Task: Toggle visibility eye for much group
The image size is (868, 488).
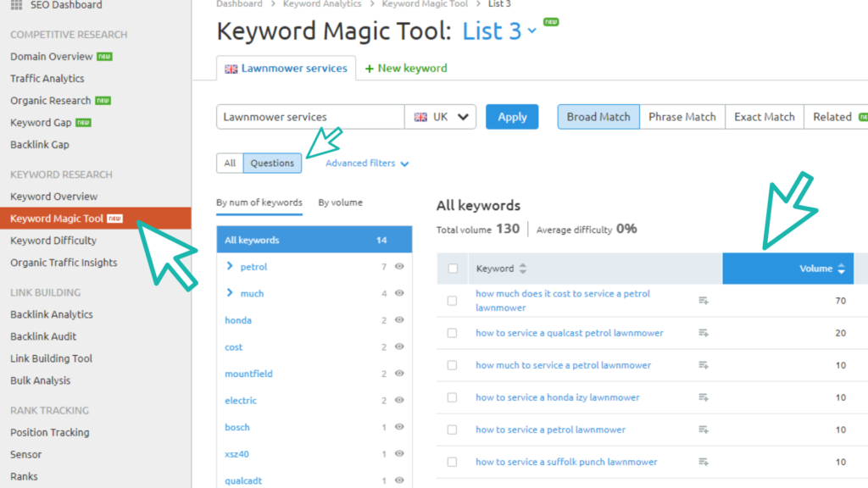Action: point(399,293)
